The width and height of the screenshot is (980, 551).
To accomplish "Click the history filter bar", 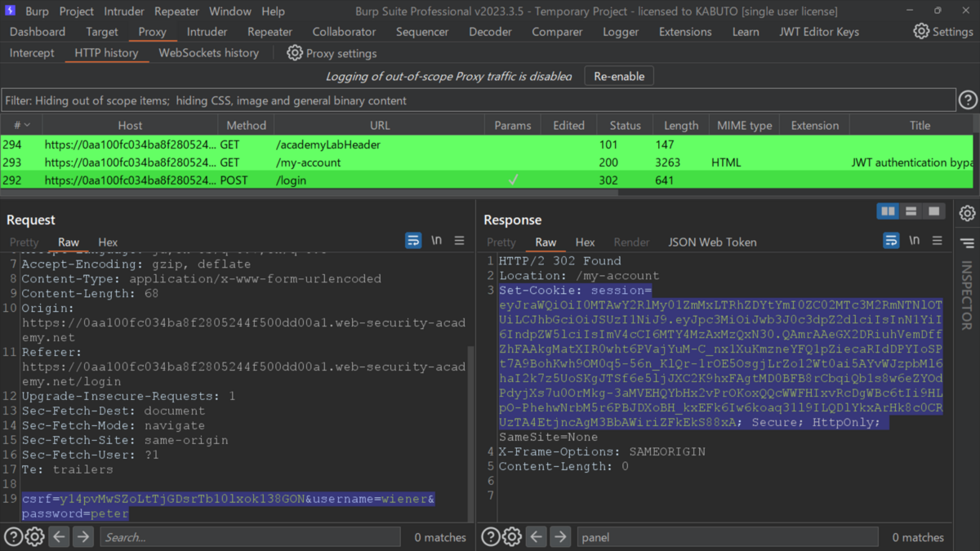I will tap(479, 101).
